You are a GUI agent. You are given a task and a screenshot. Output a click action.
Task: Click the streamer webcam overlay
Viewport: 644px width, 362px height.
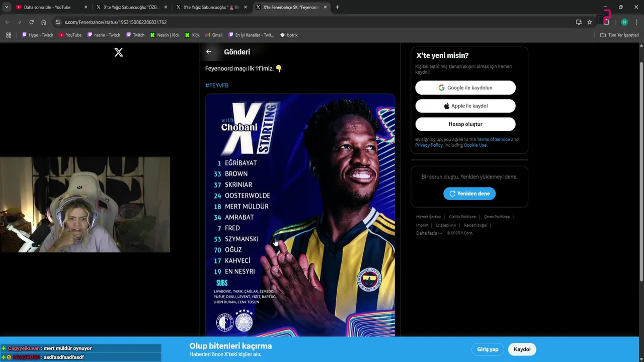[x=85, y=205]
